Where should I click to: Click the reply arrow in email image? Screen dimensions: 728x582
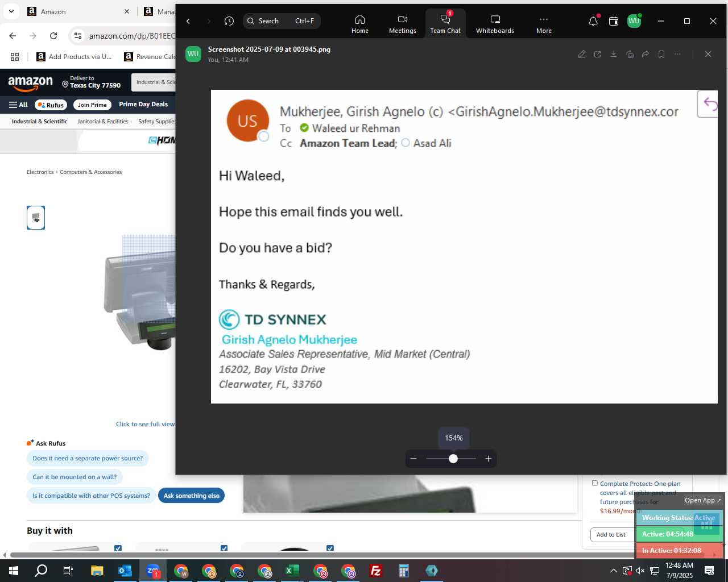[x=709, y=104]
